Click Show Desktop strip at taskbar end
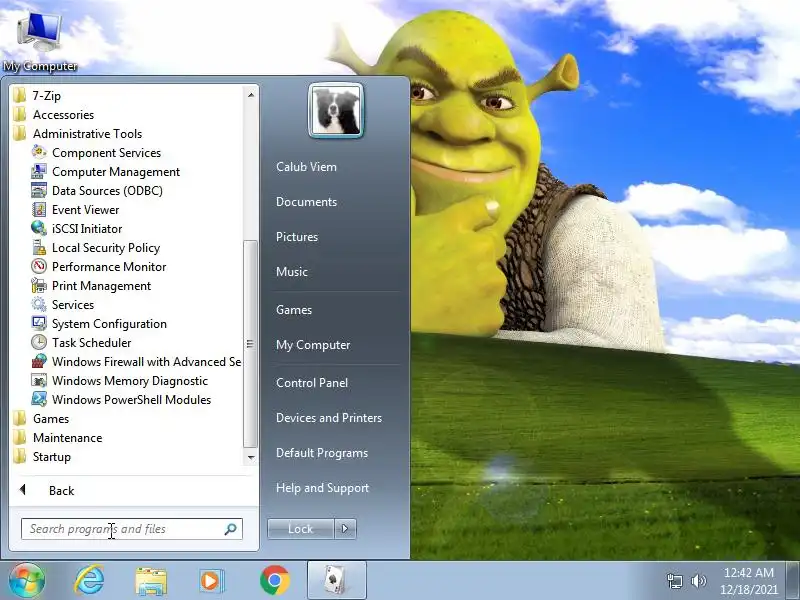800x600 pixels. [793, 580]
